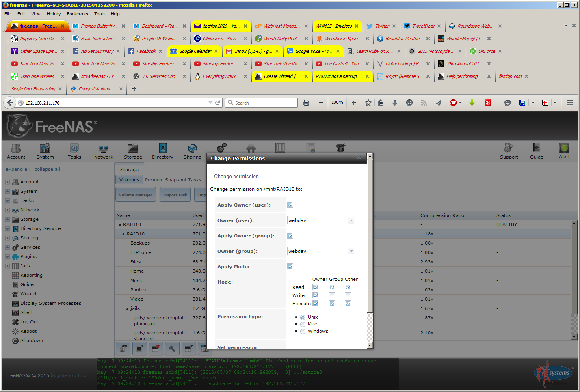Click the green Alert indicator icon
Viewport: 580px width, 392px height.
[564, 148]
